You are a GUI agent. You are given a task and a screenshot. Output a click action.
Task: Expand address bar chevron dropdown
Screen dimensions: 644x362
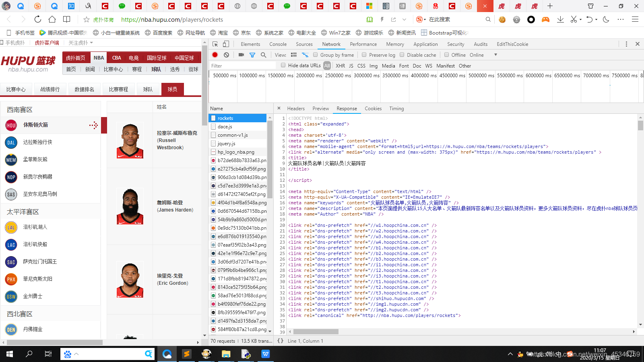coord(404,19)
